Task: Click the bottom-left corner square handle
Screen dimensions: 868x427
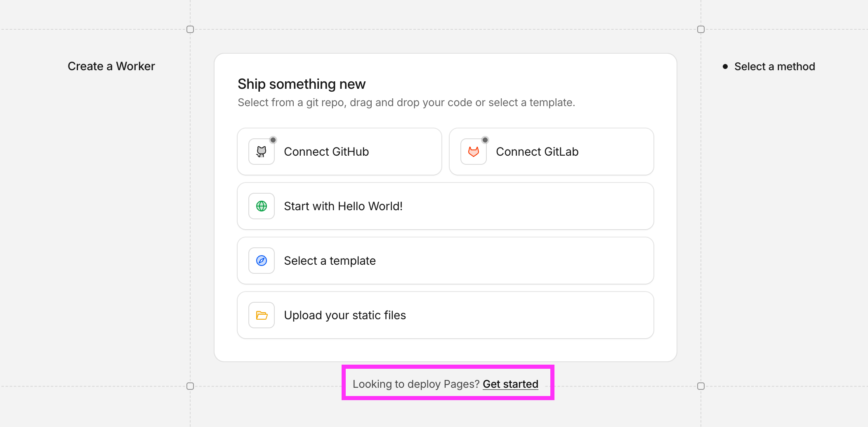Action: 190,386
